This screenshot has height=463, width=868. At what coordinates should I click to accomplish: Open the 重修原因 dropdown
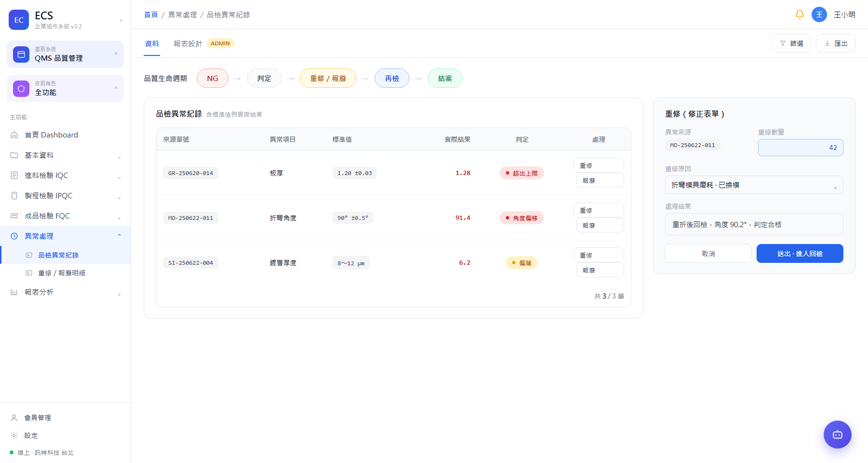point(754,185)
